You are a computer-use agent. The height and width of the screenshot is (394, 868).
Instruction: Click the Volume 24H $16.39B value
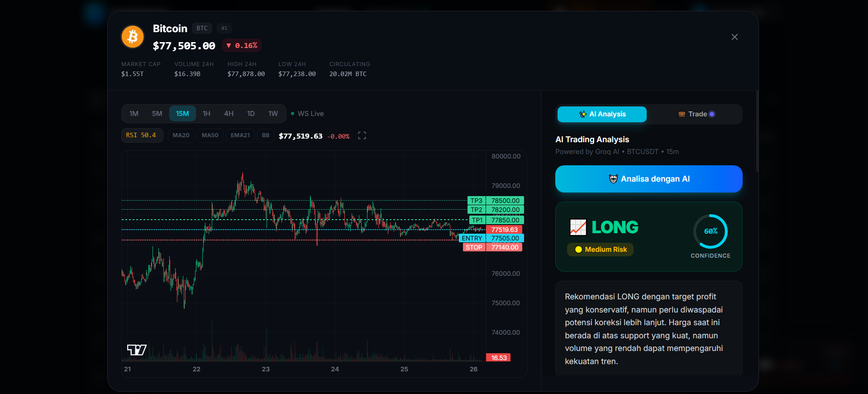(187, 74)
